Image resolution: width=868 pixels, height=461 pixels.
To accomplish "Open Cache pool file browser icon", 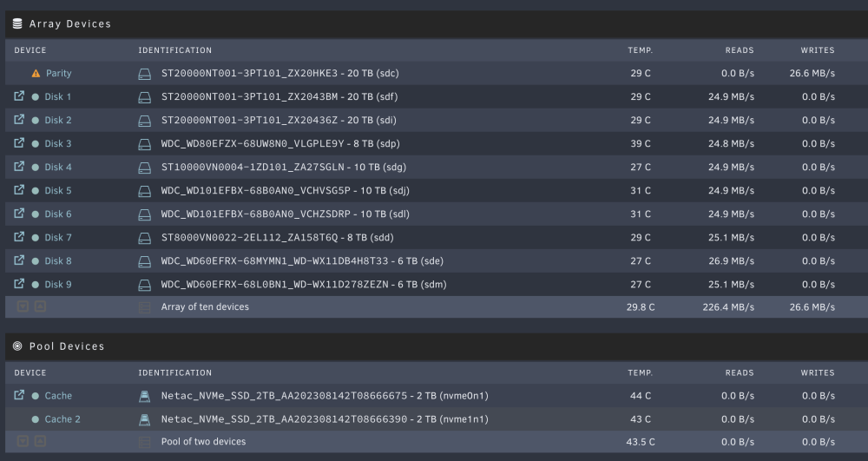I will pyautogui.click(x=19, y=395).
